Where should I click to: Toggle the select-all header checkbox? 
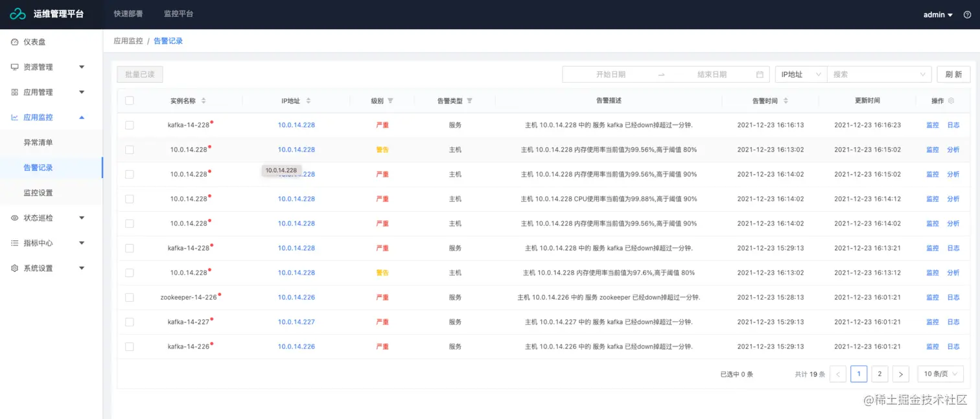(130, 100)
